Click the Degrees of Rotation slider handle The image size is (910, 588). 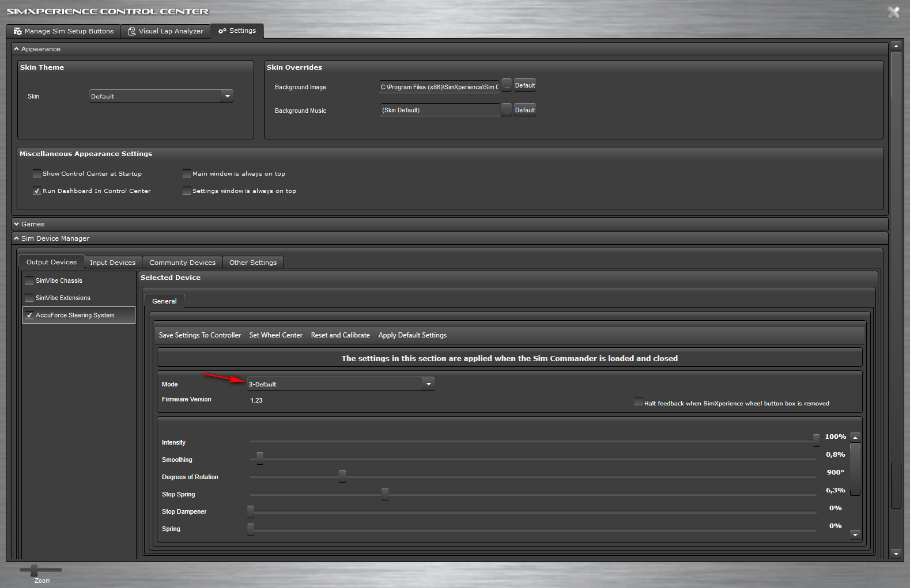pos(342,476)
